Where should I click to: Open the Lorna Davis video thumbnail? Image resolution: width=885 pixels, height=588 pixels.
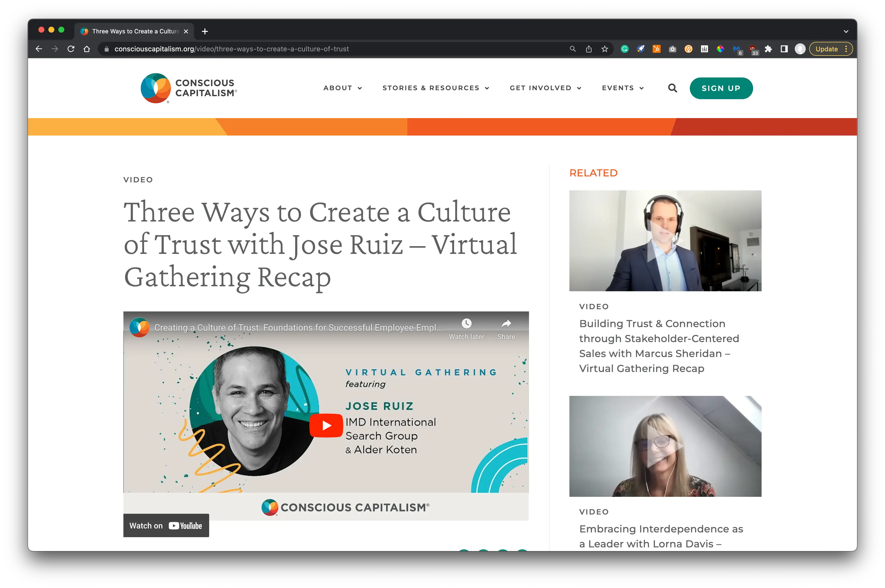coord(665,446)
